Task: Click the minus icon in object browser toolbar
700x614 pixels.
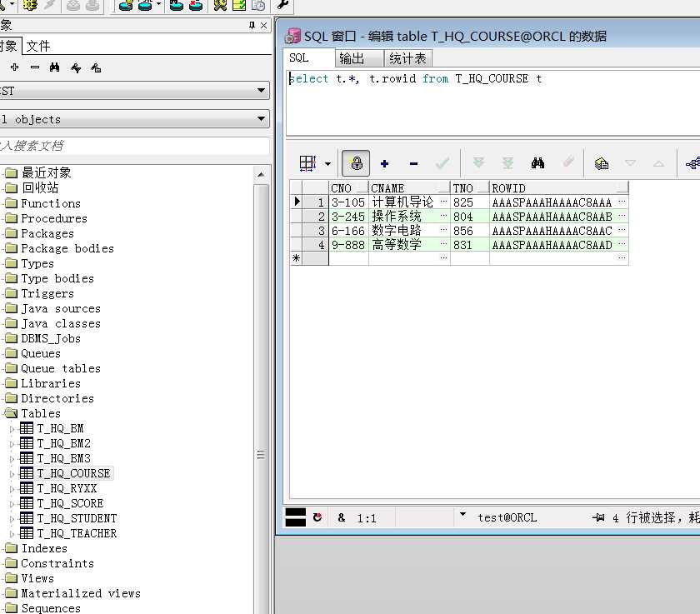Action: [x=35, y=67]
